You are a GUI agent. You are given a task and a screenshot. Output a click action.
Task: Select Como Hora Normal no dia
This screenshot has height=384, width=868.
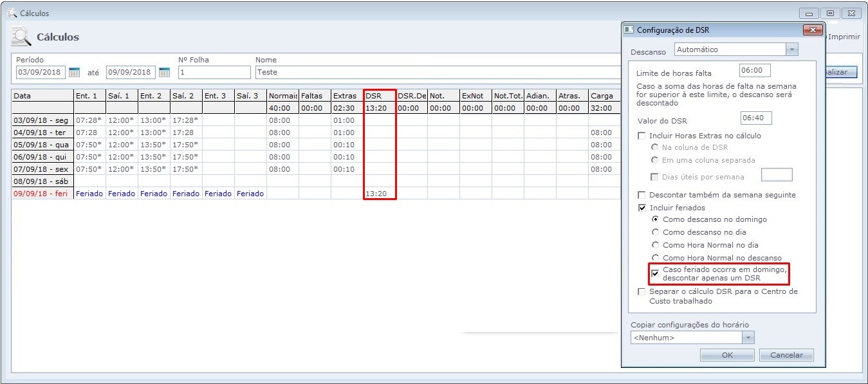point(656,245)
